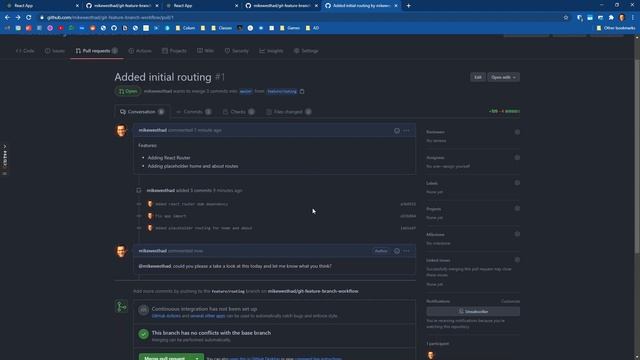Switch to the first React App browser tab
This screenshot has height=360, width=640.
coord(41,6)
